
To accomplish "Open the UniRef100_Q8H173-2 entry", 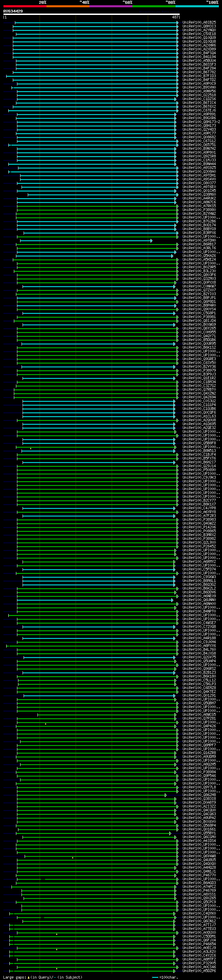I will [x=201, y=122].
